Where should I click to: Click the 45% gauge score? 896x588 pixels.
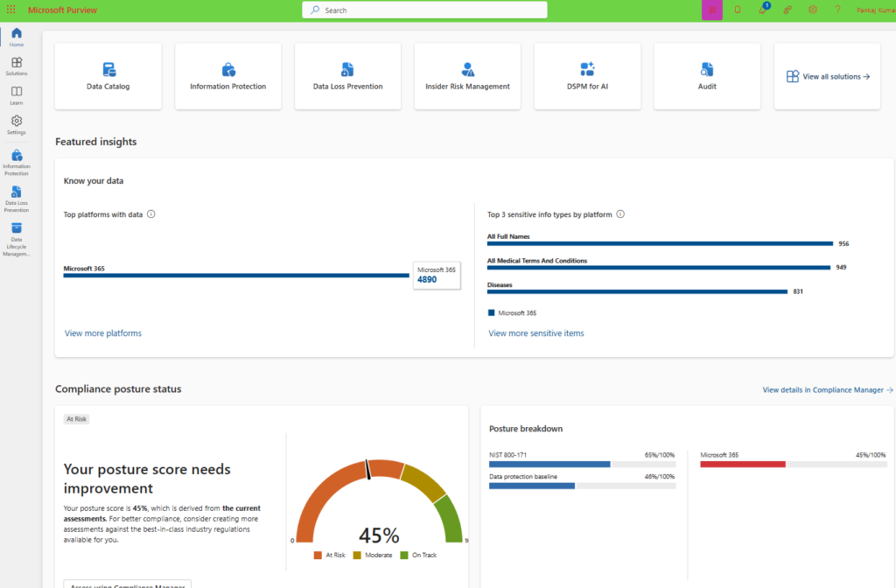tap(379, 535)
